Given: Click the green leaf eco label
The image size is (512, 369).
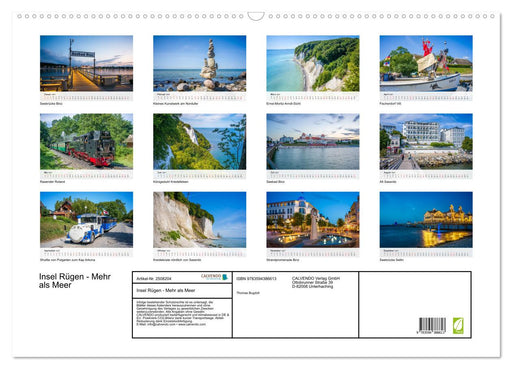Looking at the screenshot, I should pos(458,326).
